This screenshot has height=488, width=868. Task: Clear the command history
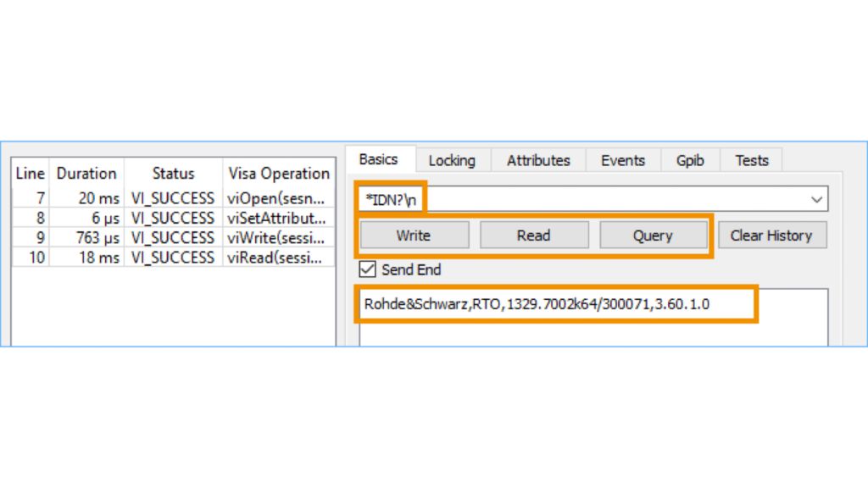click(771, 236)
